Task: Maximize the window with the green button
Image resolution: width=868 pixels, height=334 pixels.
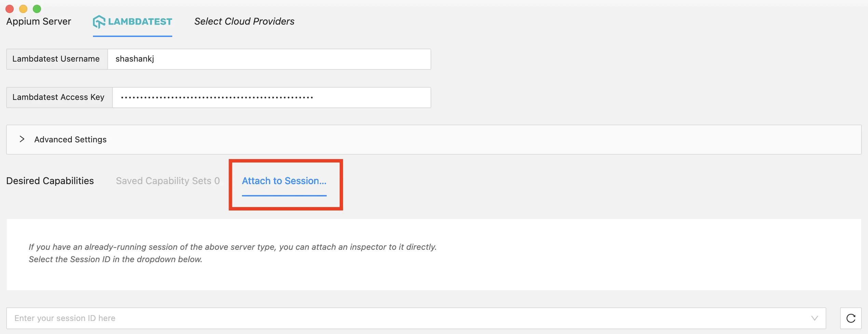Action: (37, 9)
